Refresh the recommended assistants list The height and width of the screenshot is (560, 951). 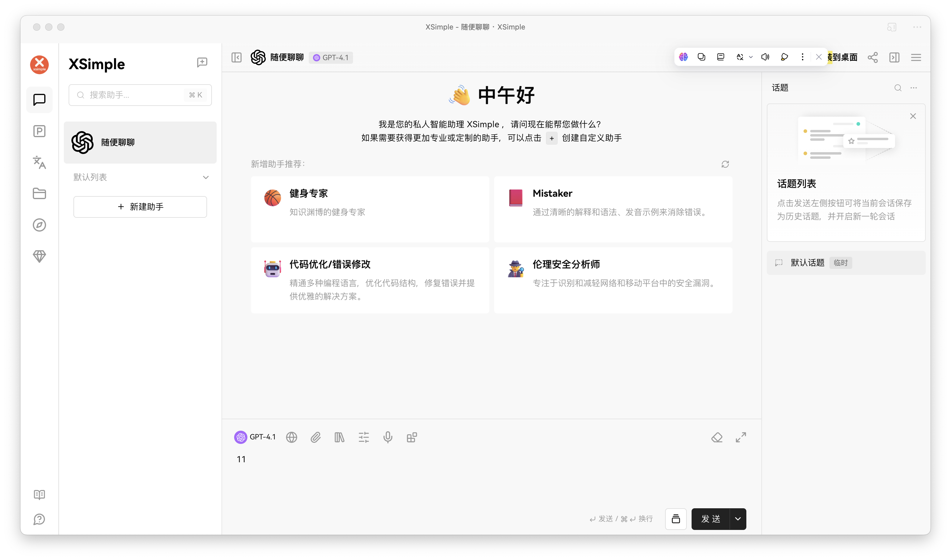tap(725, 164)
